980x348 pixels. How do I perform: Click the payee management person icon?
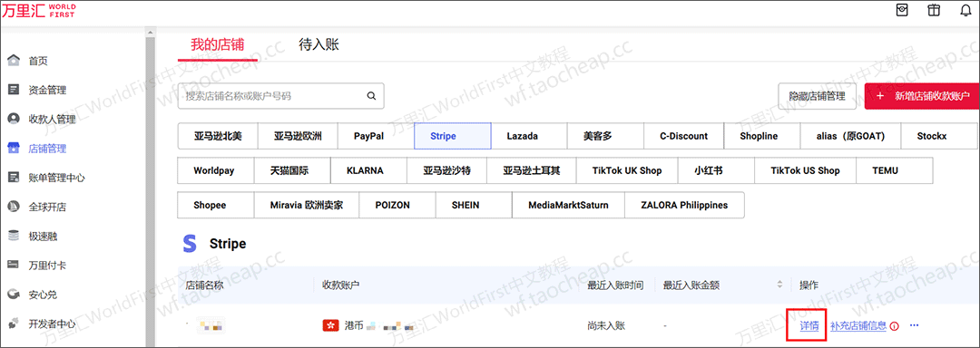click(13, 119)
